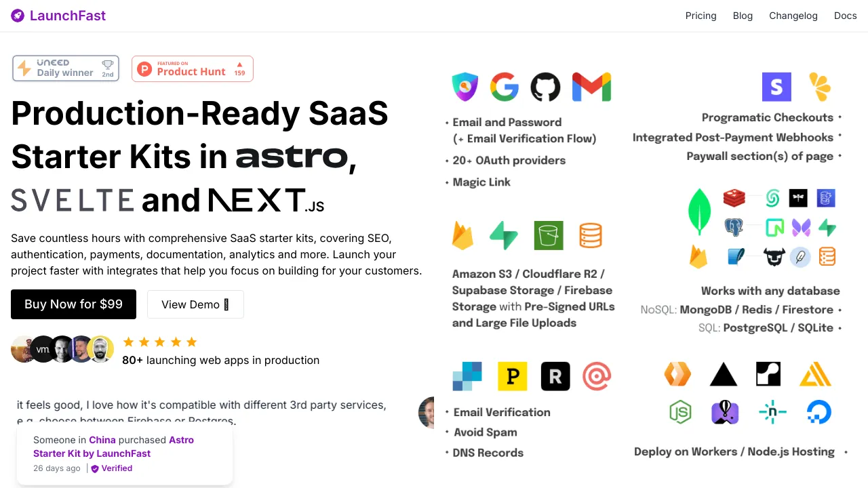Screen dimensions: 868x488
Task: Go to the Docs page
Action: tap(845, 16)
